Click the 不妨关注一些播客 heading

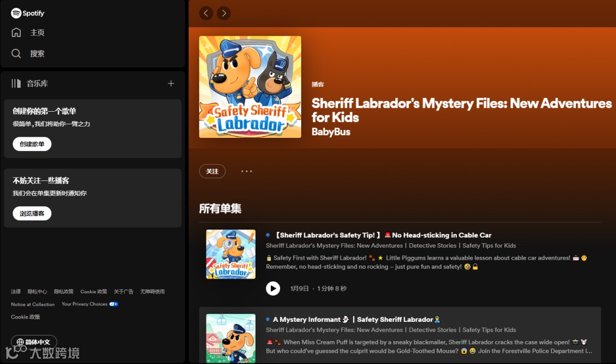(41, 181)
